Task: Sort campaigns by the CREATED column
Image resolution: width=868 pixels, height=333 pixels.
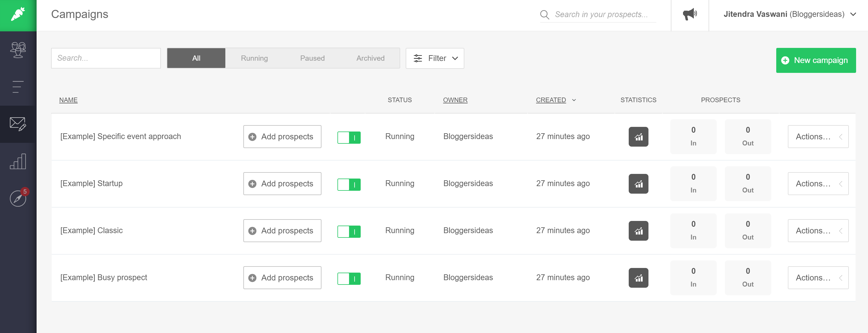Action: click(x=551, y=100)
